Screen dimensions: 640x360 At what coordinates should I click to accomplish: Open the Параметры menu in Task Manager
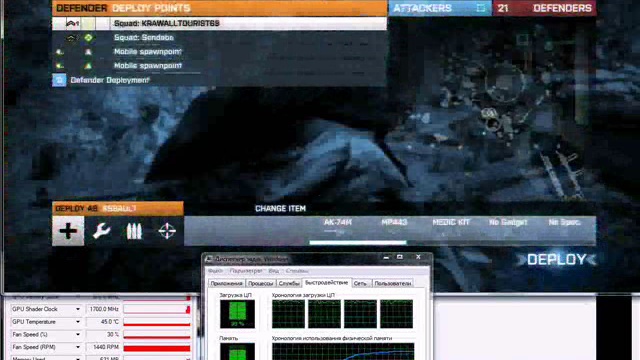pos(246,271)
